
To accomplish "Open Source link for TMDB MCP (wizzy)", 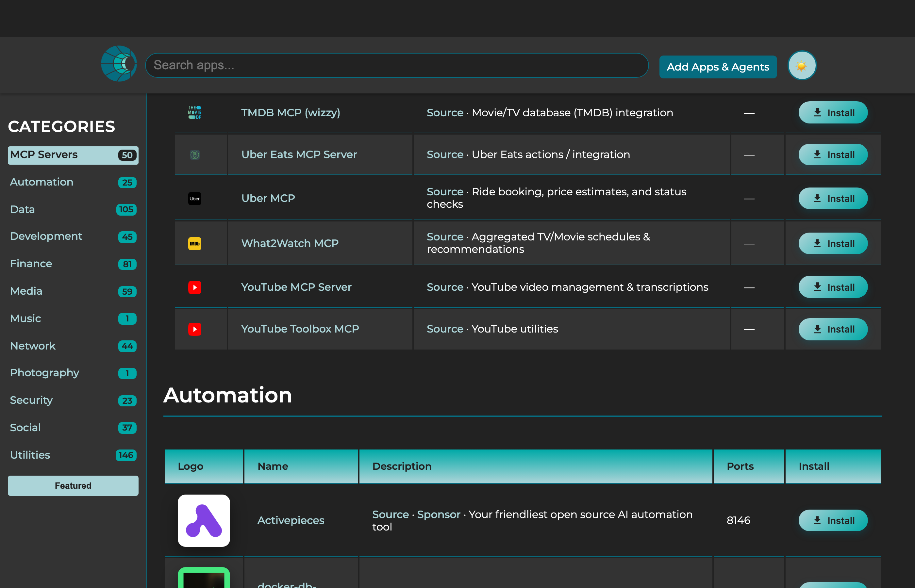I will [445, 113].
